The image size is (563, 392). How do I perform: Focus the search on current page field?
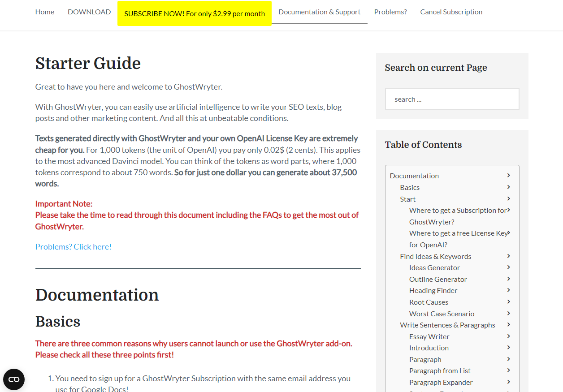(x=452, y=99)
